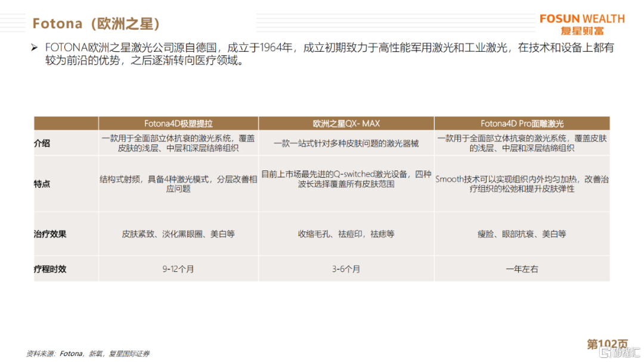Click column header "Fotona4D极塑提拉"
Viewport: 644px width, 362px height.
point(178,123)
